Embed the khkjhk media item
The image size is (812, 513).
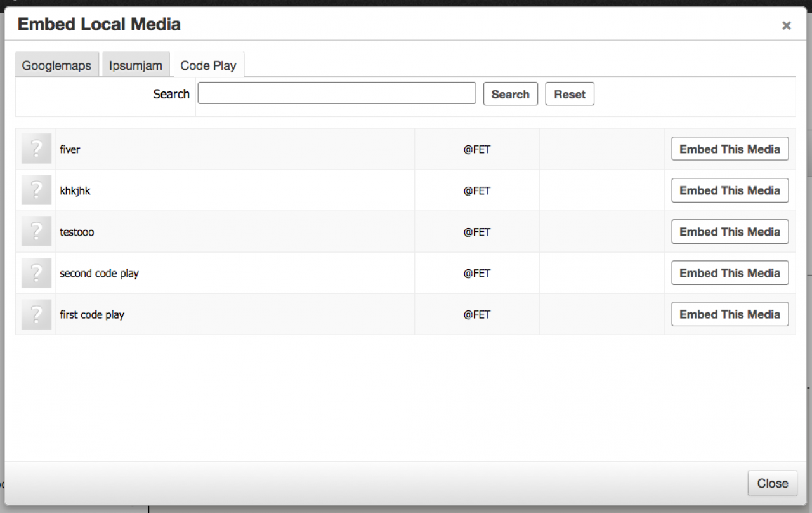pos(730,190)
